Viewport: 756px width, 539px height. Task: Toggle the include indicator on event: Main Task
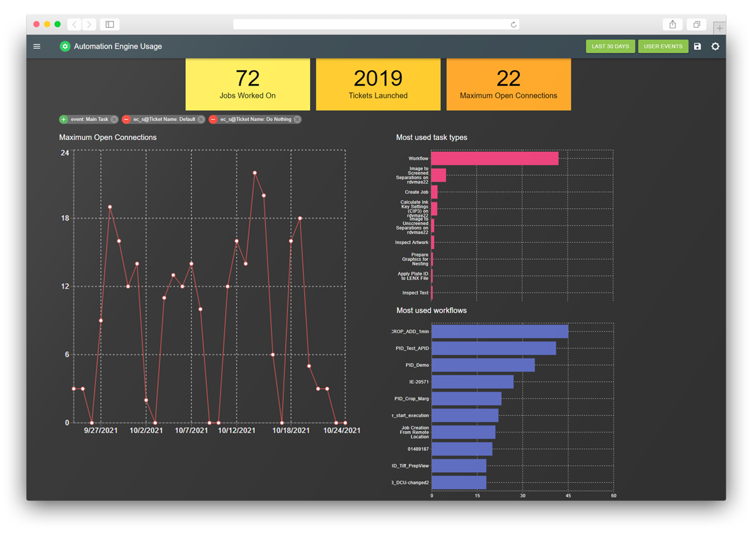[x=62, y=119]
